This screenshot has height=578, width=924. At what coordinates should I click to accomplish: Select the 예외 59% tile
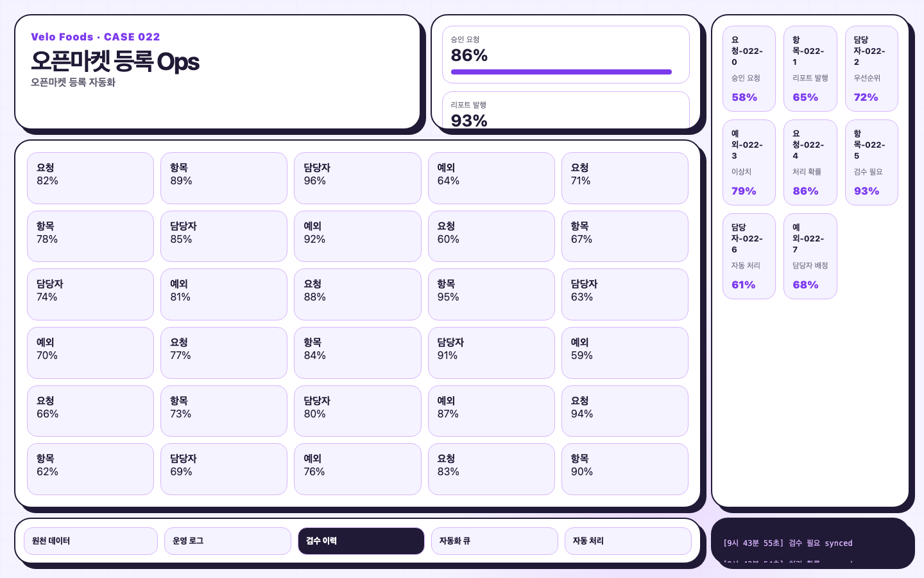(624, 353)
